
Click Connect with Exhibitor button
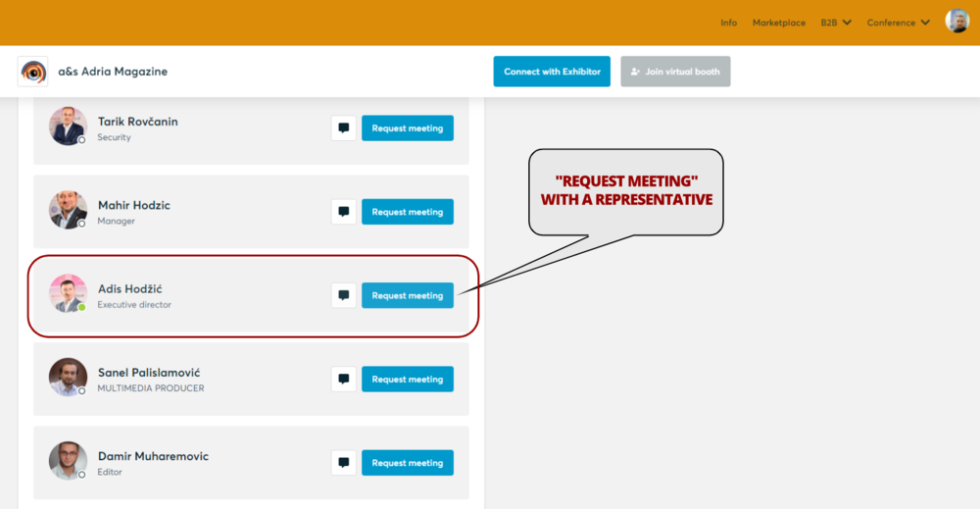pyautogui.click(x=552, y=72)
